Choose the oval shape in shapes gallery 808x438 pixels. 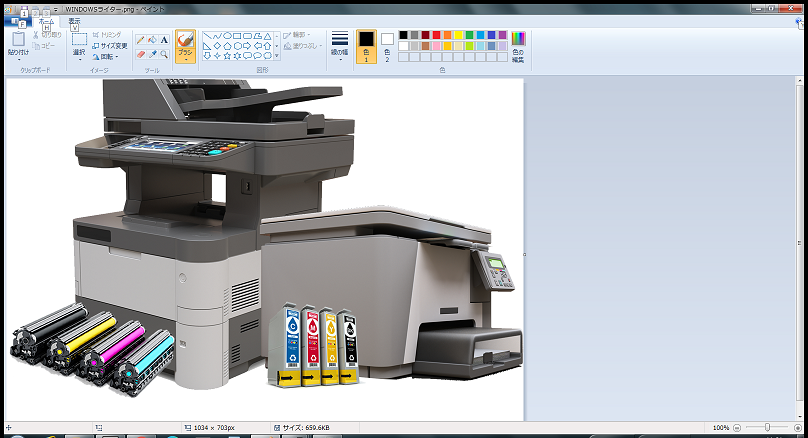(229, 35)
